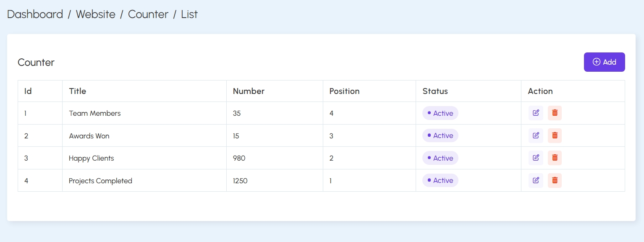The height and width of the screenshot is (242, 644).
Task: Edit the Awards Won counter
Action: point(536,135)
